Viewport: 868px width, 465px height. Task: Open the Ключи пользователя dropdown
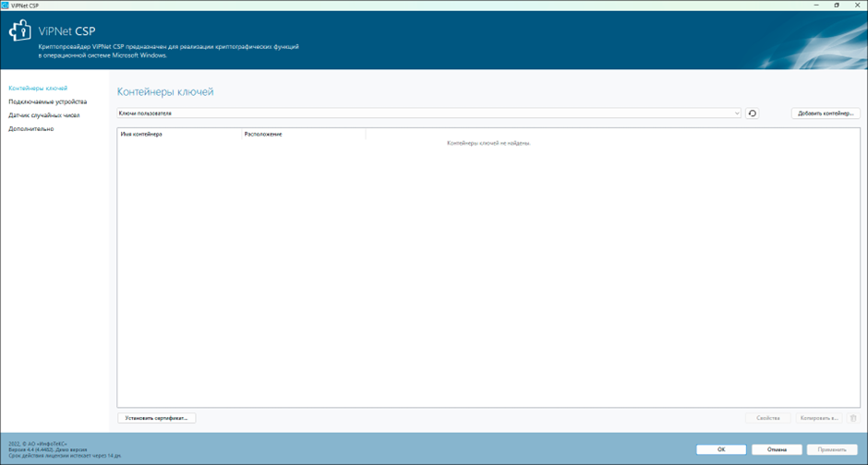point(429,113)
